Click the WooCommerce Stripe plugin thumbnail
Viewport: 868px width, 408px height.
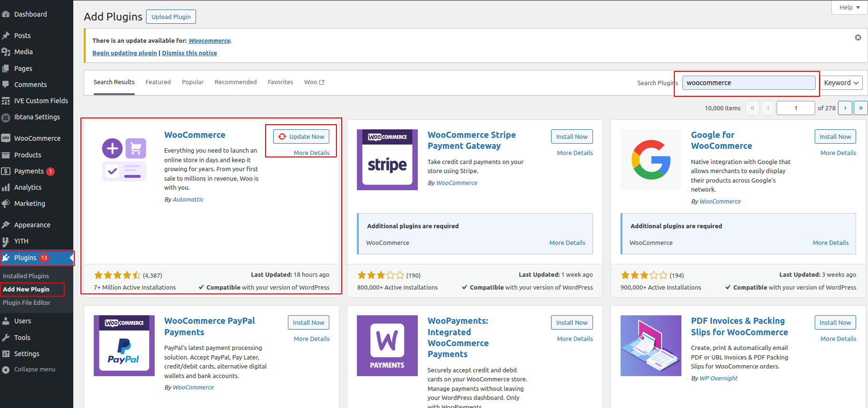(x=387, y=160)
